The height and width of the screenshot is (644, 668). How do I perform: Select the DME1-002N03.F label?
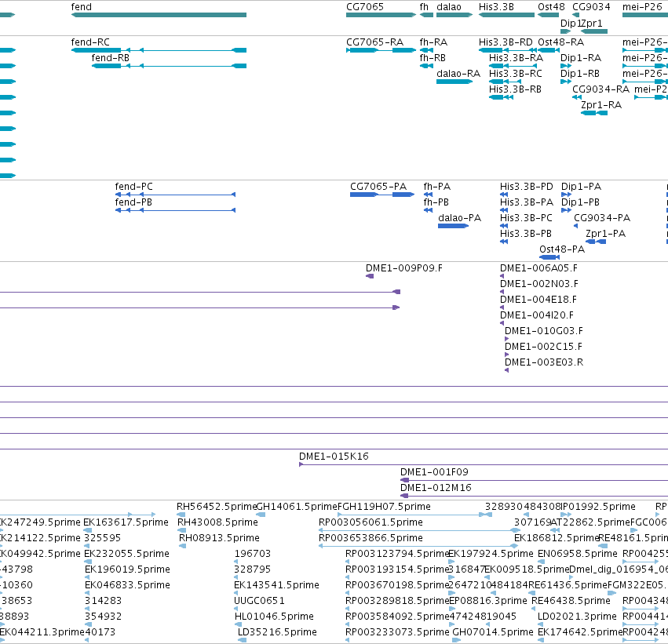point(539,284)
